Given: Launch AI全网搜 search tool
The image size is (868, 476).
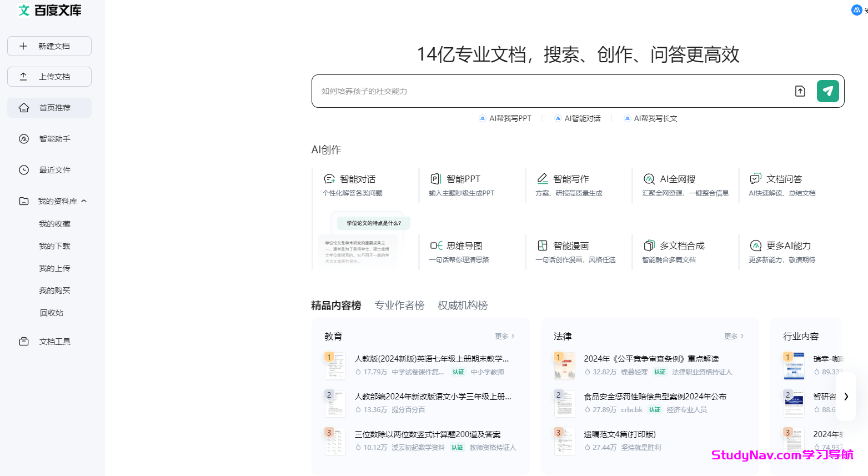Looking at the screenshot, I should [x=677, y=179].
